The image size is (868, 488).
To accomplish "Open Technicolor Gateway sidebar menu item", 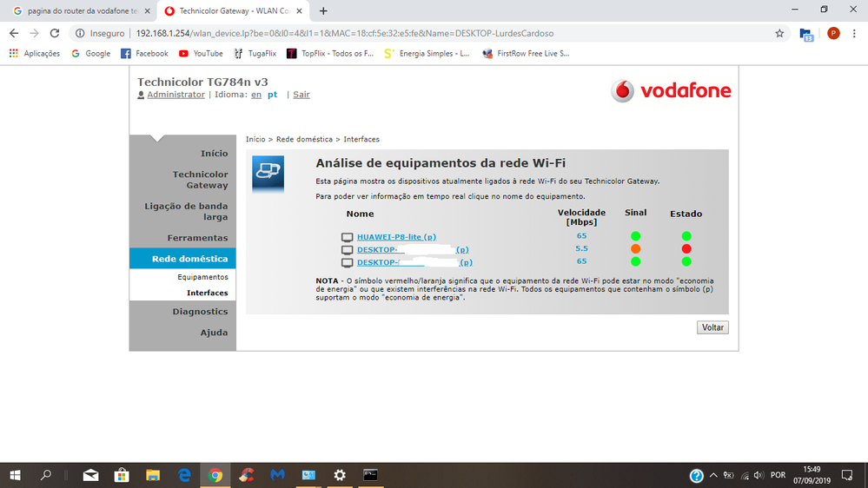I will point(200,180).
